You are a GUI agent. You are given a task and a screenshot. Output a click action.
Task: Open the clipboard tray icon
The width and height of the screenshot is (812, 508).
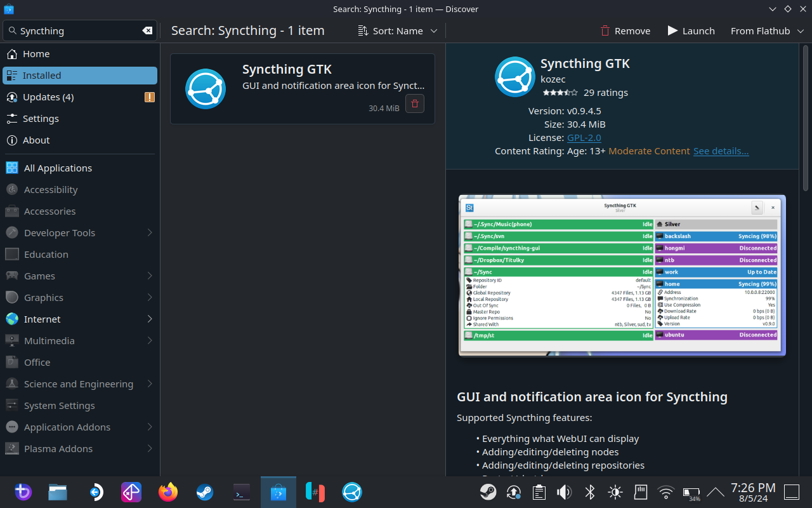click(539, 492)
